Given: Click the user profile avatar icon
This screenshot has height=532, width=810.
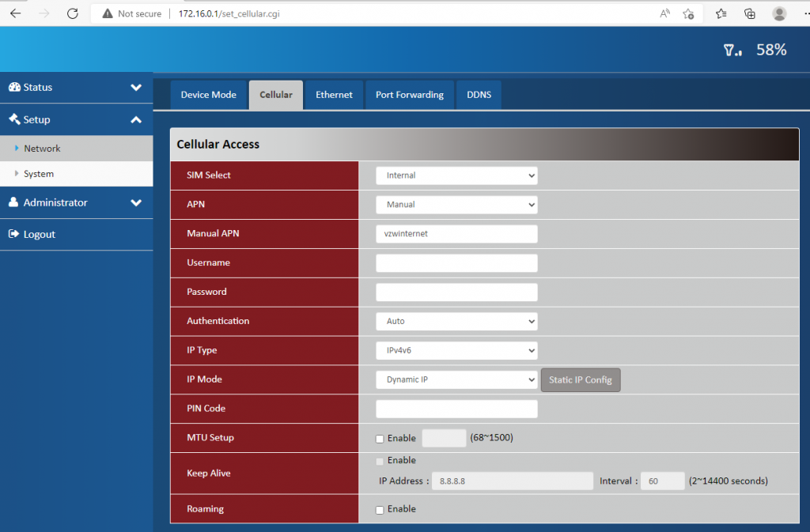Looking at the screenshot, I should (779, 13).
